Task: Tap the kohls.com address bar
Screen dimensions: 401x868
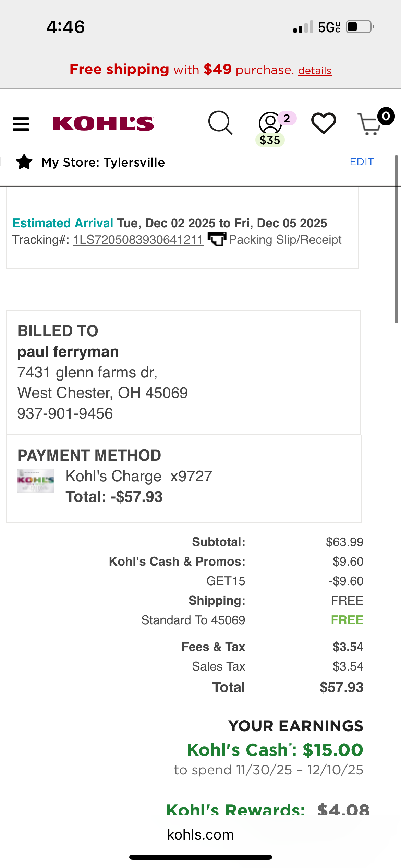Action: coord(200,834)
